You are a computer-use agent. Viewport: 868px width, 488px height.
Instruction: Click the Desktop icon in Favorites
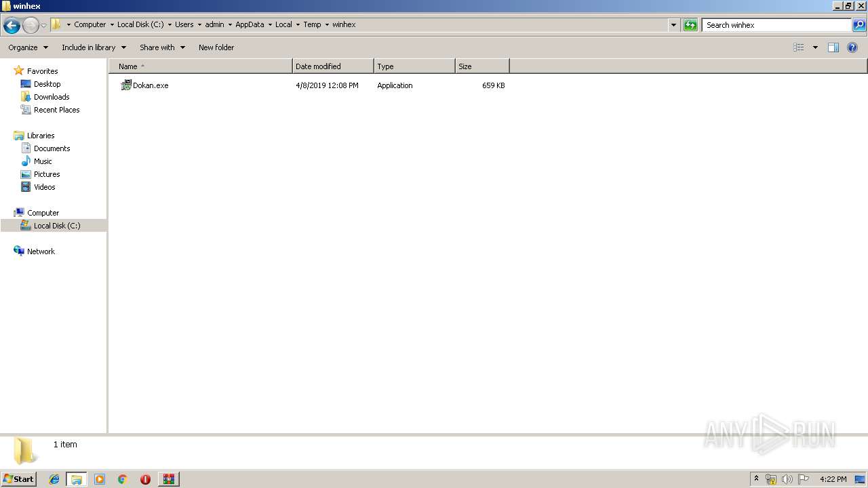point(26,84)
